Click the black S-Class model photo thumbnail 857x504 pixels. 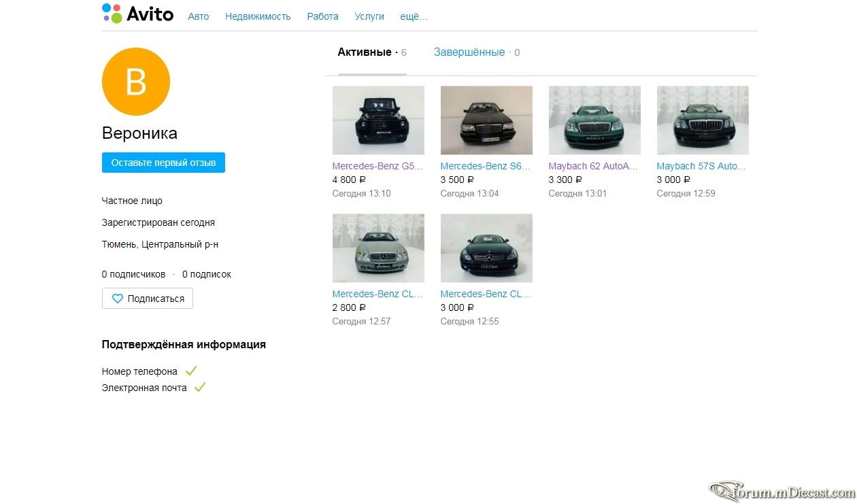tap(486, 120)
